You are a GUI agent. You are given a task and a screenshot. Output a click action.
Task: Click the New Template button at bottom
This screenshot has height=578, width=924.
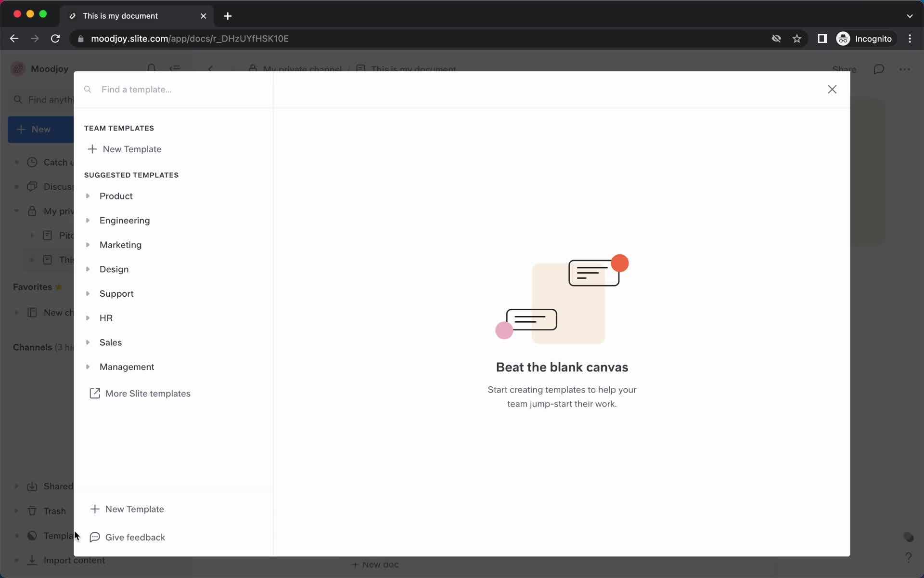(127, 509)
